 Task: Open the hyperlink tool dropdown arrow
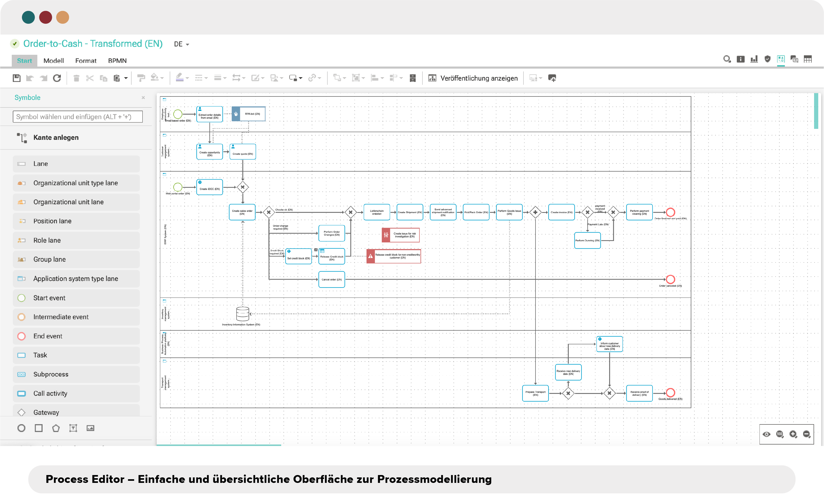coord(319,78)
